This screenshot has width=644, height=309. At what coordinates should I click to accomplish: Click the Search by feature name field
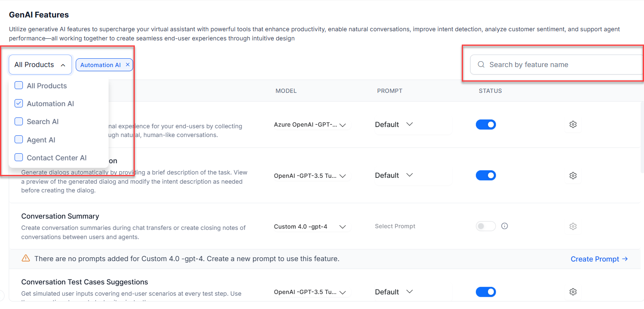pos(557,65)
